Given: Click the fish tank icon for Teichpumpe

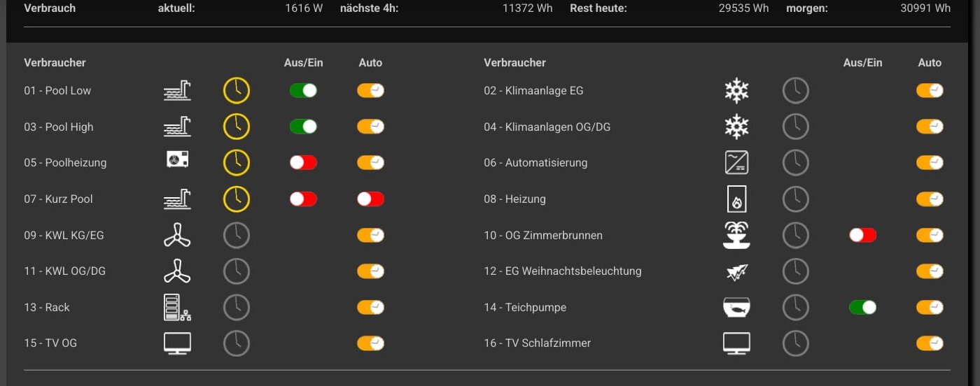Looking at the screenshot, I should tap(736, 308).
